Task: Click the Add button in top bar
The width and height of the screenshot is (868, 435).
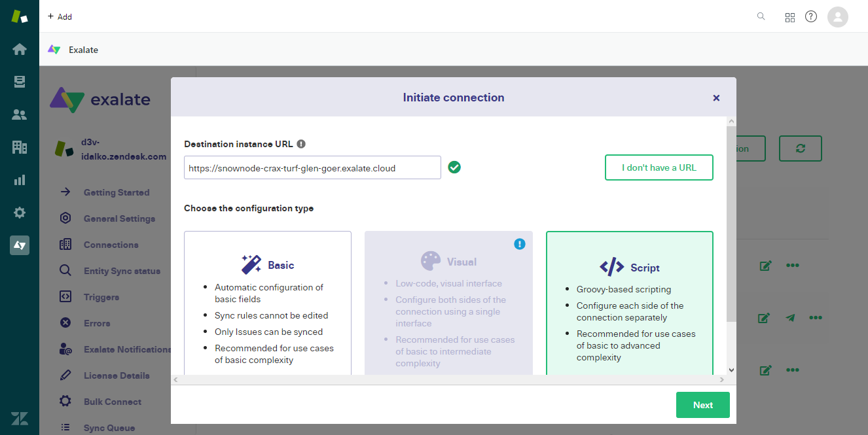Action: (60, 16)
